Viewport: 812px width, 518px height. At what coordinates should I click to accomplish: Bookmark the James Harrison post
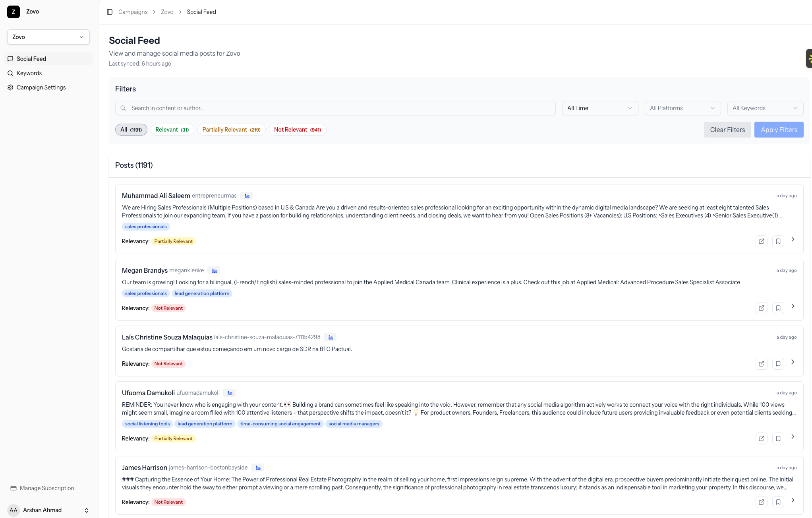[x=778, y=502]
